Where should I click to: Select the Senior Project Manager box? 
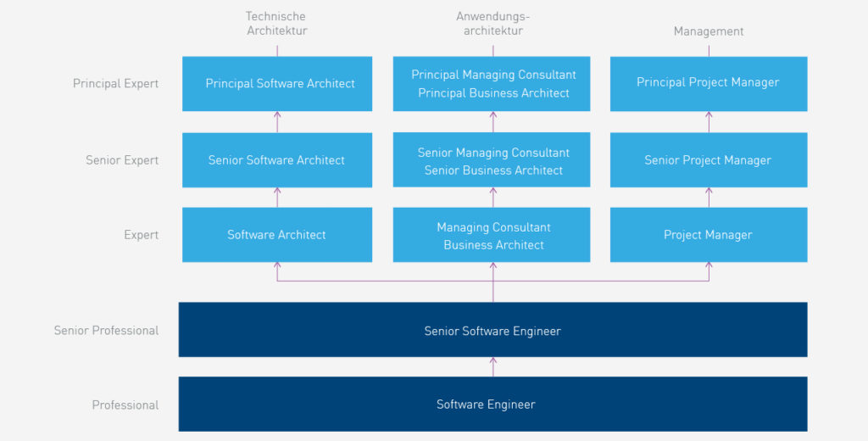pyautogui.click(x=708, y=159)
